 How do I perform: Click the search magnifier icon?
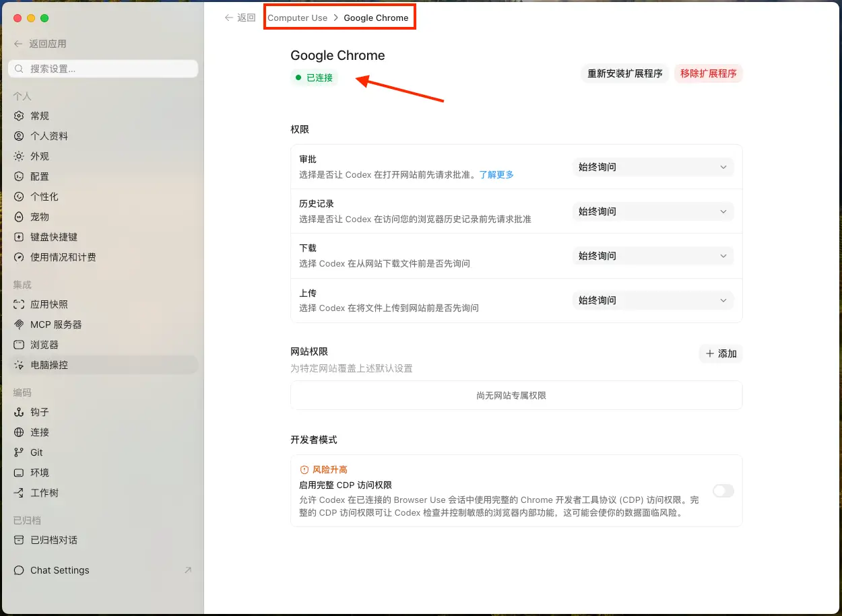pos(19,69)
